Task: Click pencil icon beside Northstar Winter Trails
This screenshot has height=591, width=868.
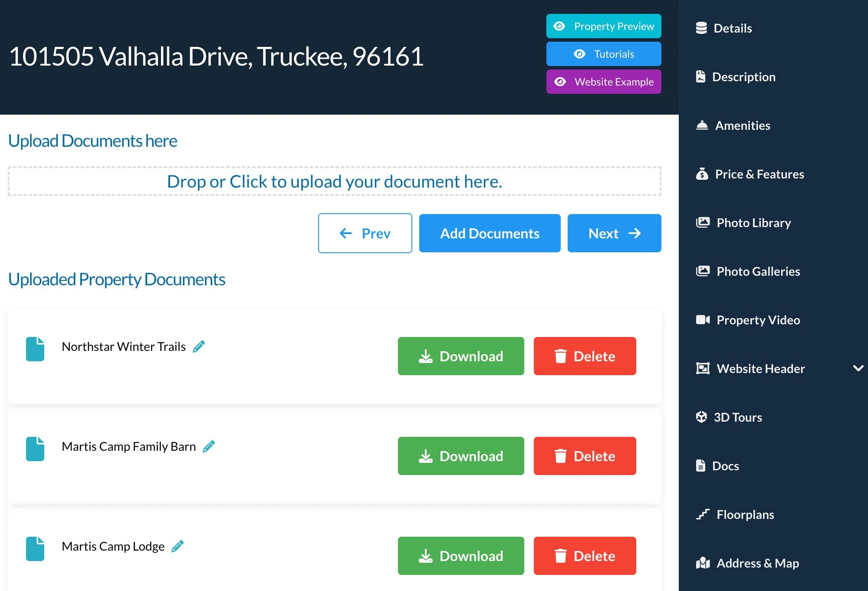Action: pyautogui.click(x=199, y=347)
